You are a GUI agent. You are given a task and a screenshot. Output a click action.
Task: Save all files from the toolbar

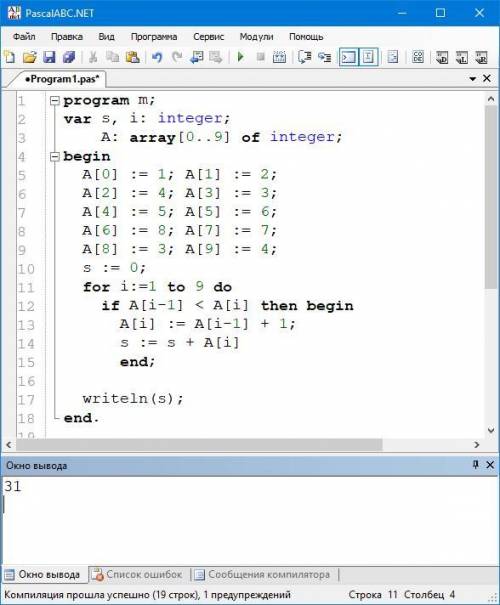click(x=69, y=57)
